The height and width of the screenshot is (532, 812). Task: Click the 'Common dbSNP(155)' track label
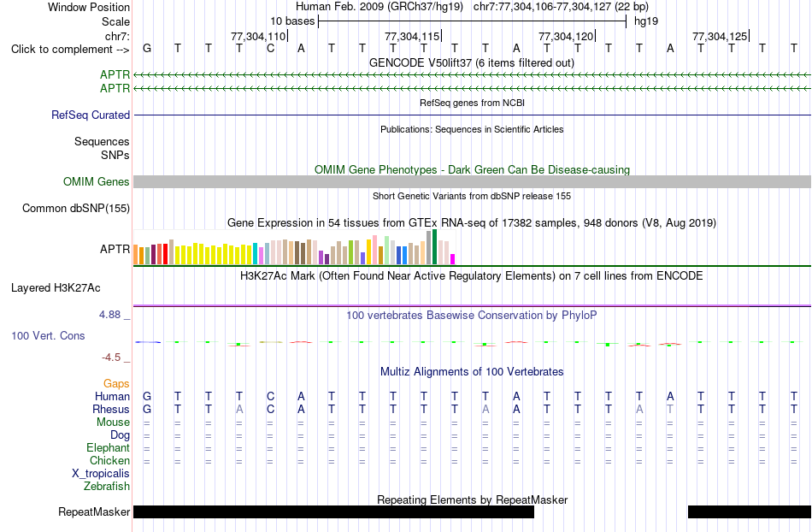tap(75, 208)
